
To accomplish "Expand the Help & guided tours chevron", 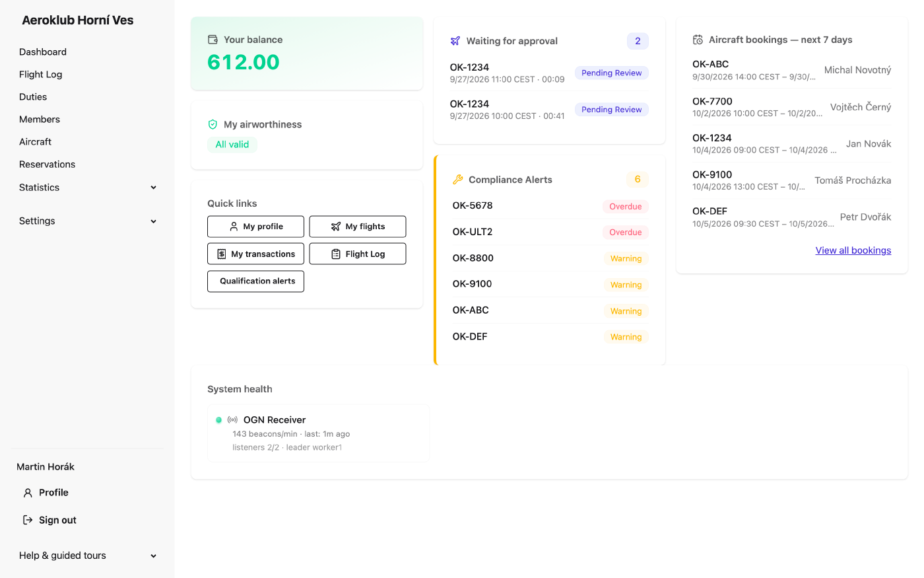I will (x=153, y=556).
